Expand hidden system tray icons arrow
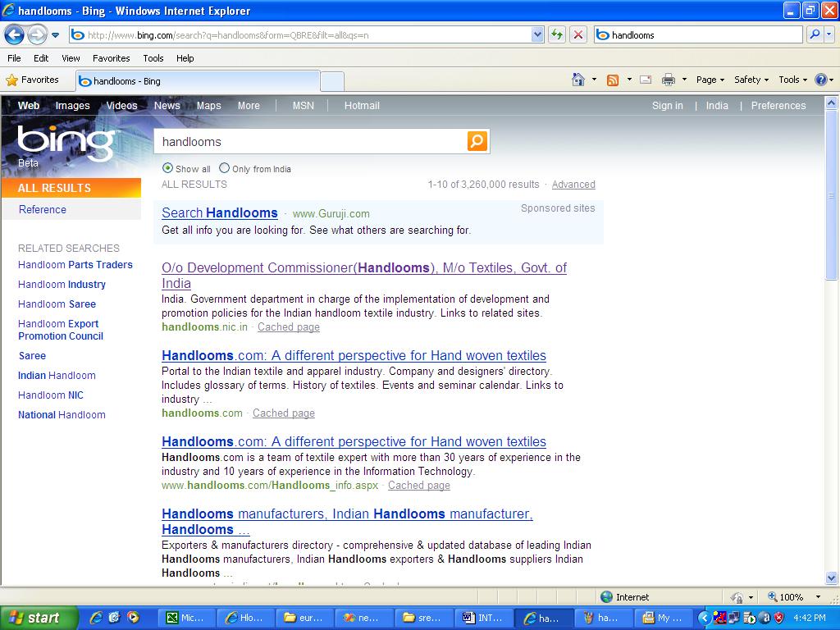The width and height of the screenshot is (840, 630). coord(705,619)
